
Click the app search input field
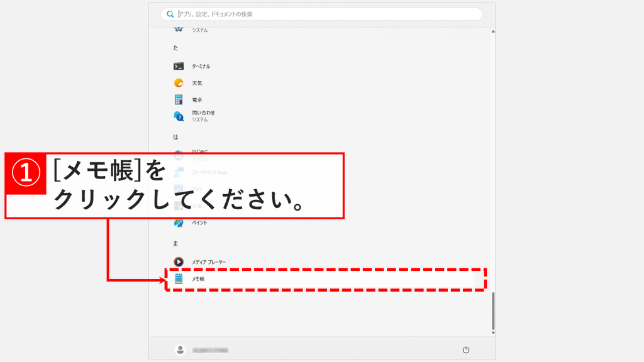[321, 14]
